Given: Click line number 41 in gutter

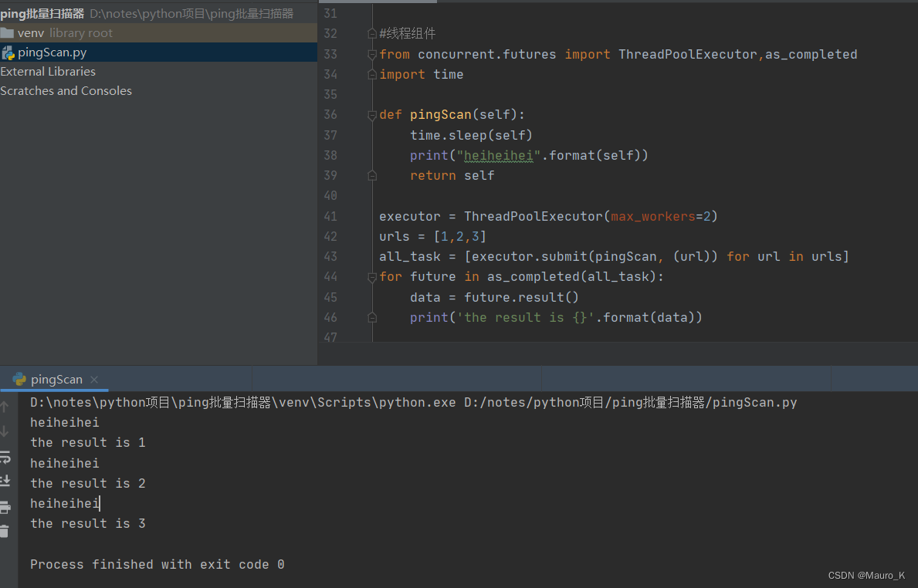Looking at the screenshot, I should tap(330, 217).
